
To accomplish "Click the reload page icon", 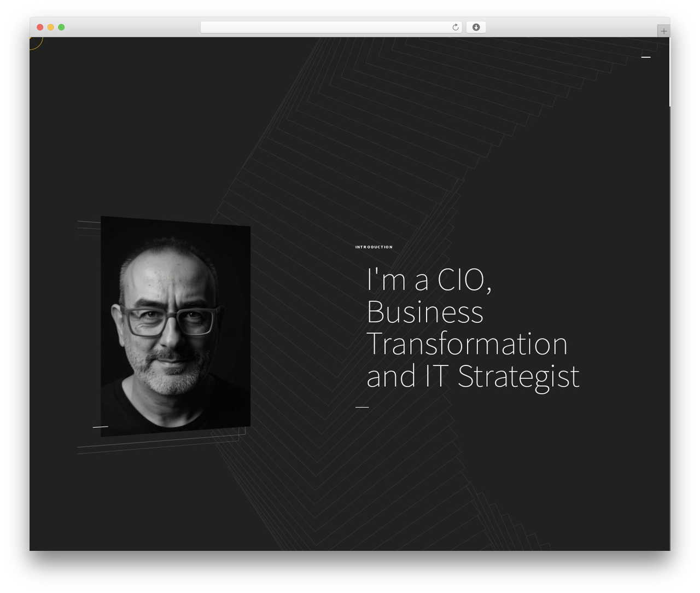I will (455, 27).
